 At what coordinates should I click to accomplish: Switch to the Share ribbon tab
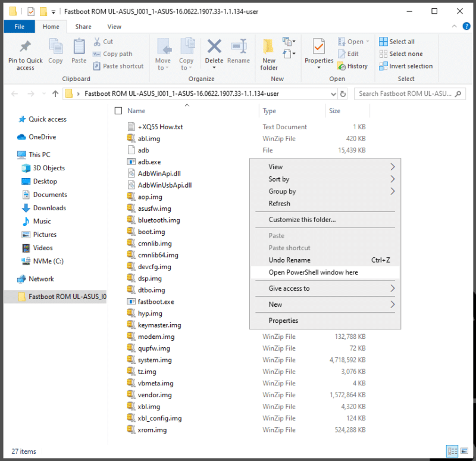tap(83, 27)
